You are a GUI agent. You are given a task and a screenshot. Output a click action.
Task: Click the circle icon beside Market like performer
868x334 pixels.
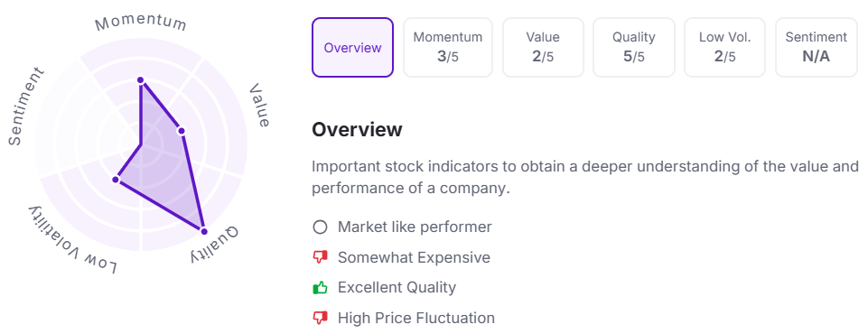pos(320,227)
